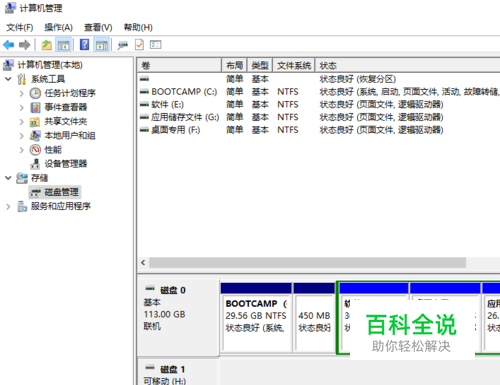The image size is (500, 385).
Task: Select the BOOTCAMP (C:) volume row
Action: 319,92
